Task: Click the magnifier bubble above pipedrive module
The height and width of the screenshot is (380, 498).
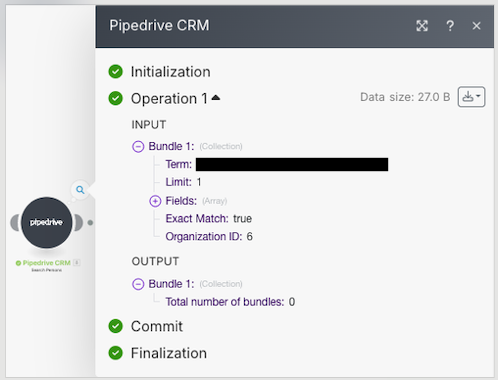Action: tap(80, 190)
